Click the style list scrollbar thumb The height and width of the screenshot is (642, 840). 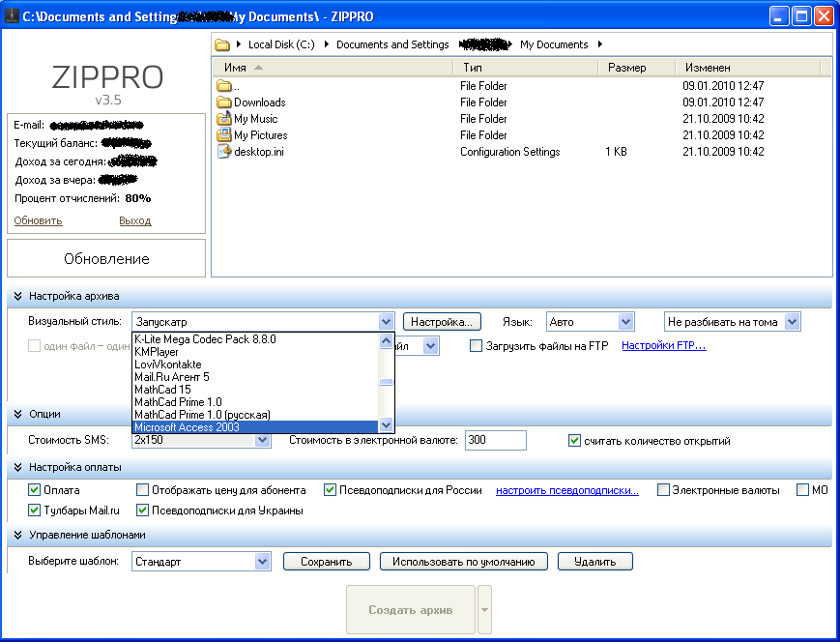pos(386,382)
